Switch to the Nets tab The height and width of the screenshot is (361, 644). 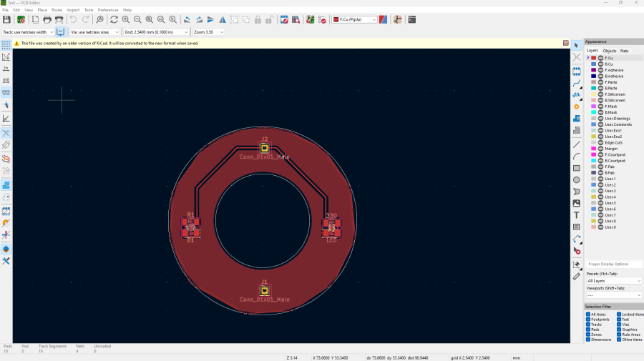(x=624, y=51)
